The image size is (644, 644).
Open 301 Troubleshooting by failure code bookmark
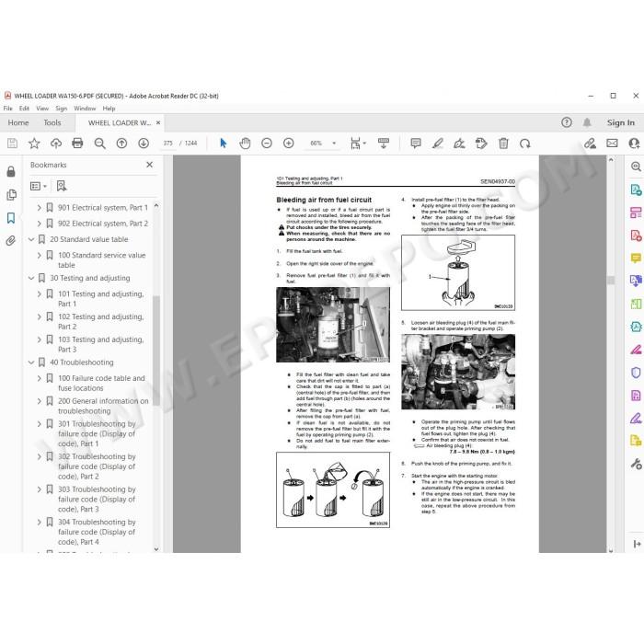tap(97, 433)
